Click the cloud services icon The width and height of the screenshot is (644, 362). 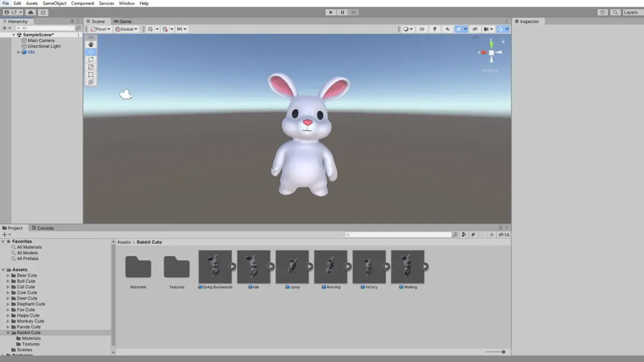click(x=31, y=12)
